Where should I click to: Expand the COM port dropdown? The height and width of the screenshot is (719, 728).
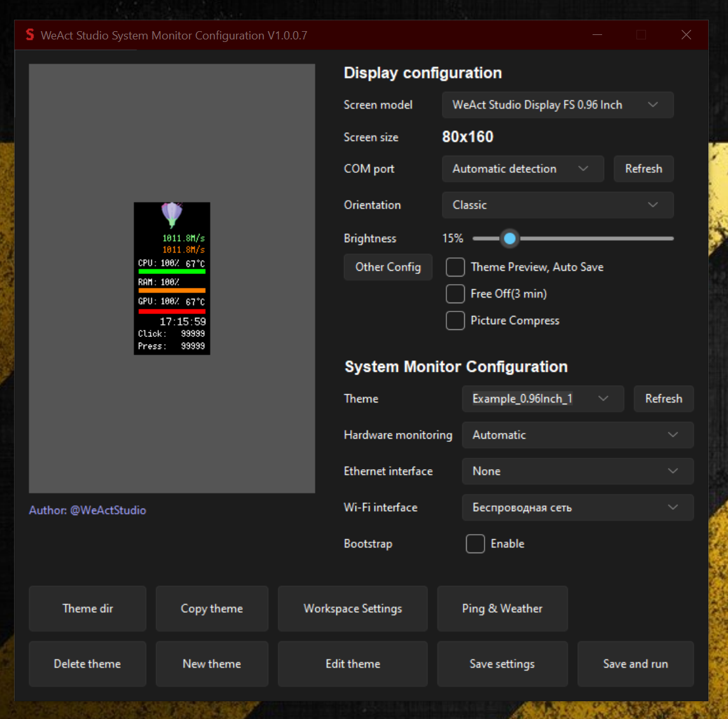coord(522,168)
